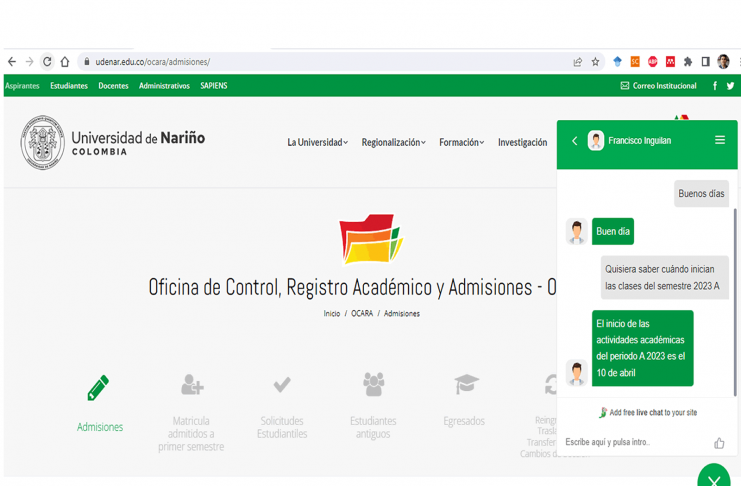
Task: Expand Formación dropdown menu
Action: click(462, 142)
